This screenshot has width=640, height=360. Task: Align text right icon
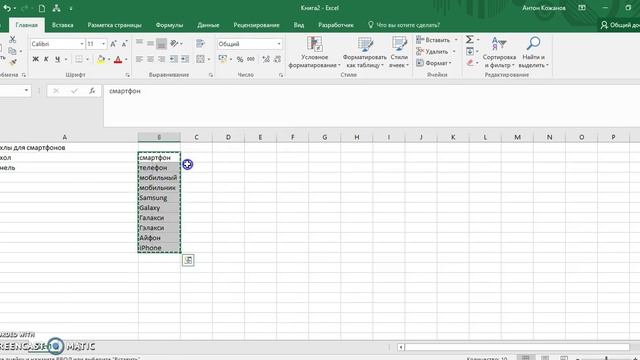(161, 59)
